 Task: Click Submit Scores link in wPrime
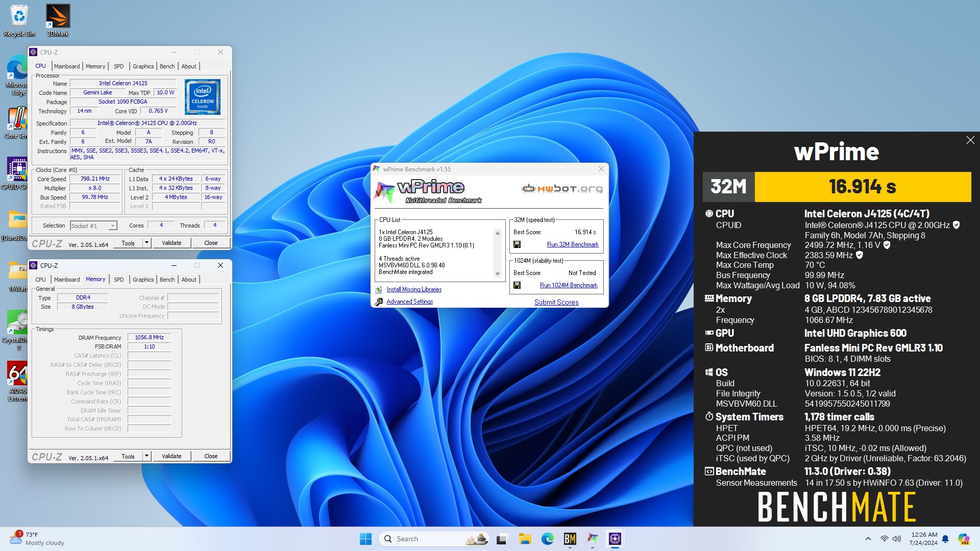(x=556, y=302)
